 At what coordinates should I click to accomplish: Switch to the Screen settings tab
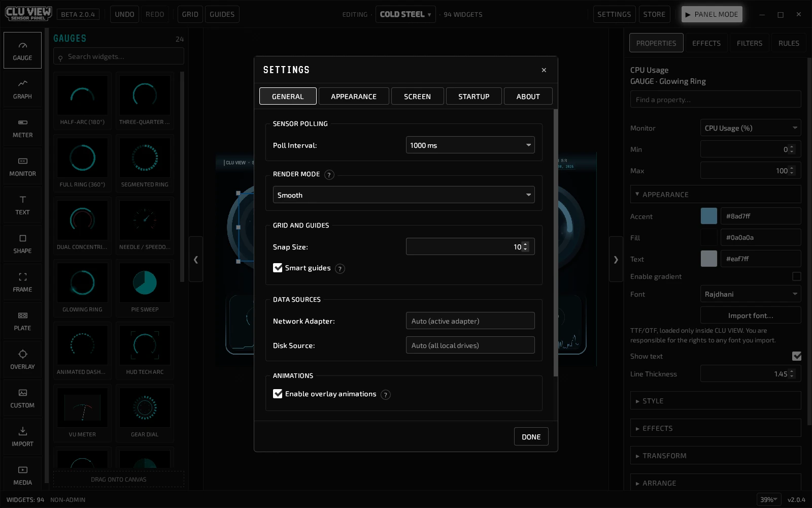417,96
